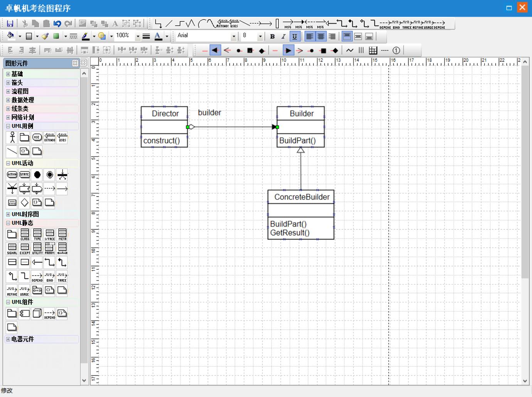The width and height of the screenshot is (532, 397).
Task: Set text alignment to right
Action: tap(332, 36)
